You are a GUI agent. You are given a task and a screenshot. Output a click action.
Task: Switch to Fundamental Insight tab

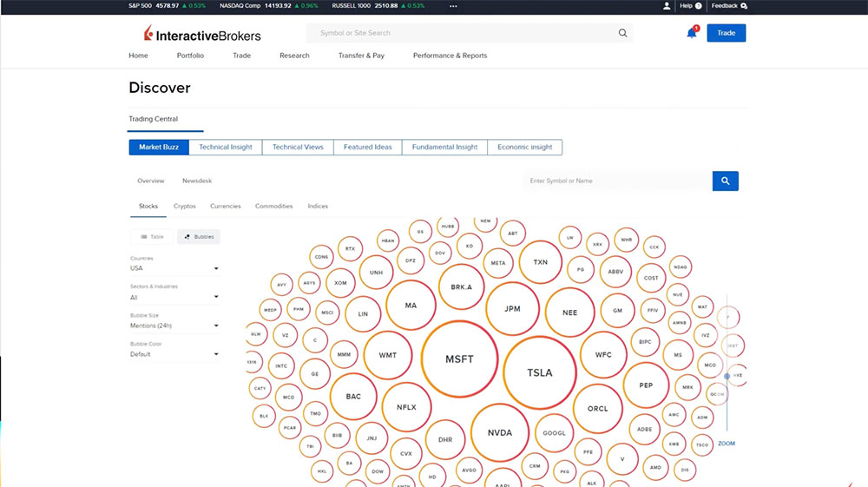pos(444,148)
